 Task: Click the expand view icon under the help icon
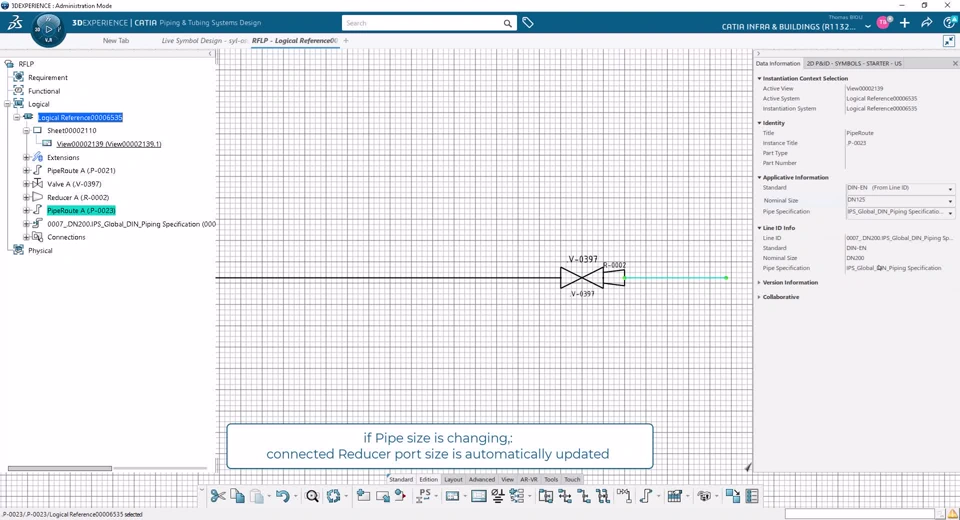[x=949, y=41]
